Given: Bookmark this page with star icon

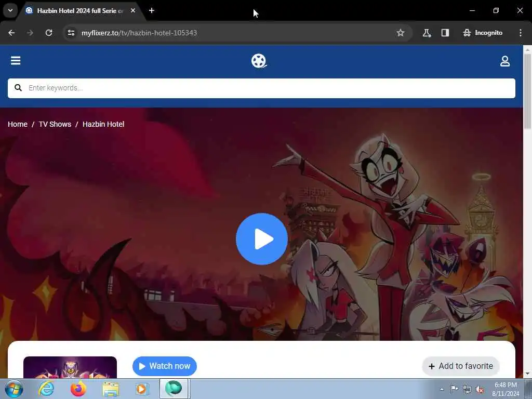Looking at the screenshot, I should (x=401, y=33).
